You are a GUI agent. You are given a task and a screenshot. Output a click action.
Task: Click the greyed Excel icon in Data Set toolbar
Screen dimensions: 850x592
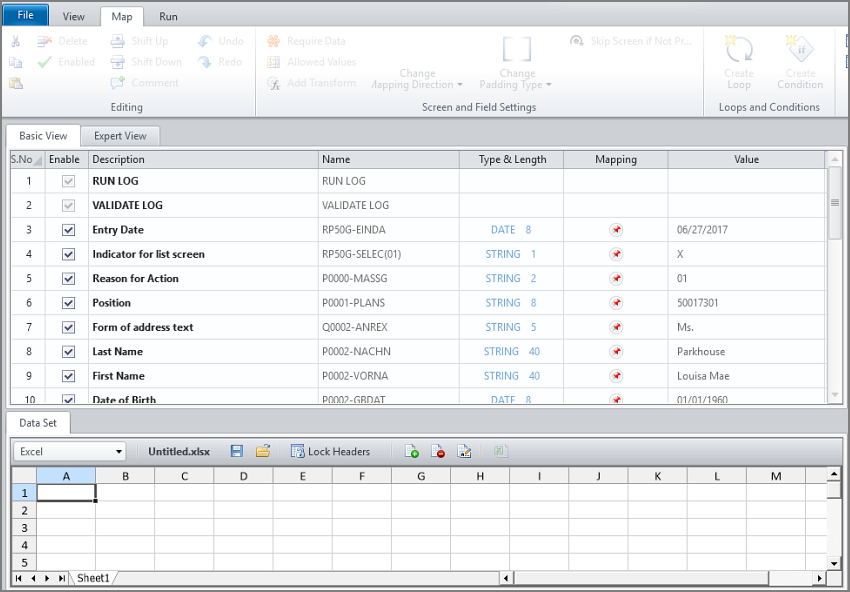click(x=500, y=451)
